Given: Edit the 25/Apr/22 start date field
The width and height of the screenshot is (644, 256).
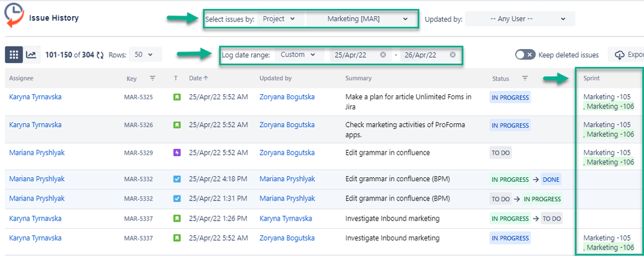Looking at the screenshot, I should [360, 55].
